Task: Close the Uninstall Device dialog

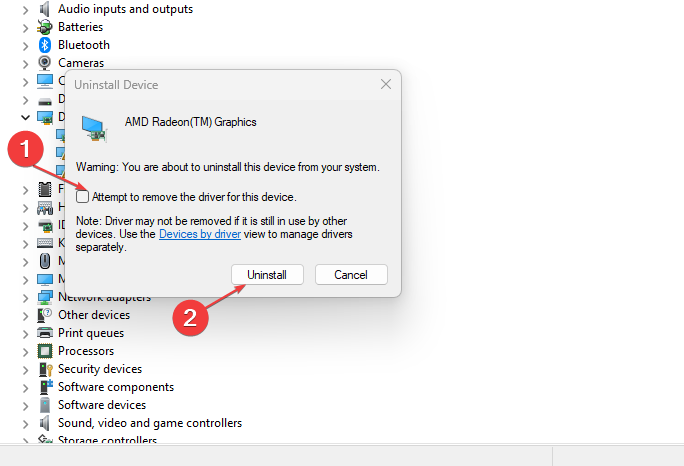Action: (386, 84)
